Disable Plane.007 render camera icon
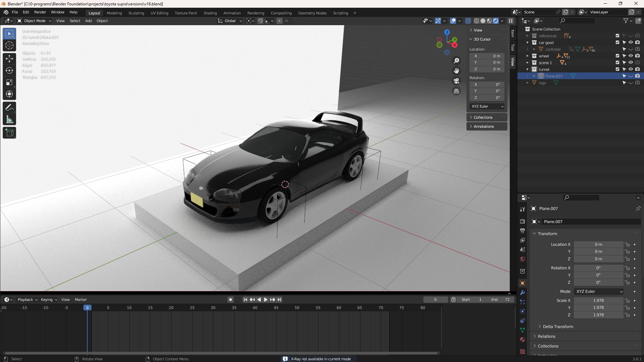The image size is (644, 362). click(638, 76)
